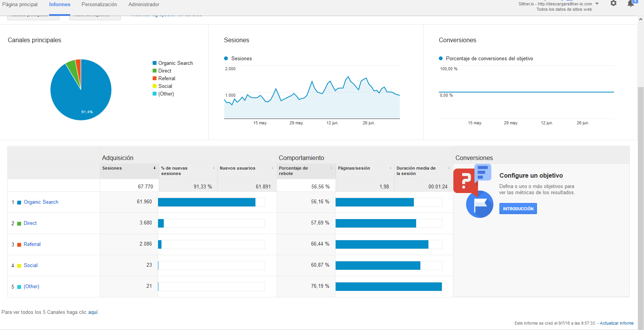Open Personalización tab

[x=99, y=5]
